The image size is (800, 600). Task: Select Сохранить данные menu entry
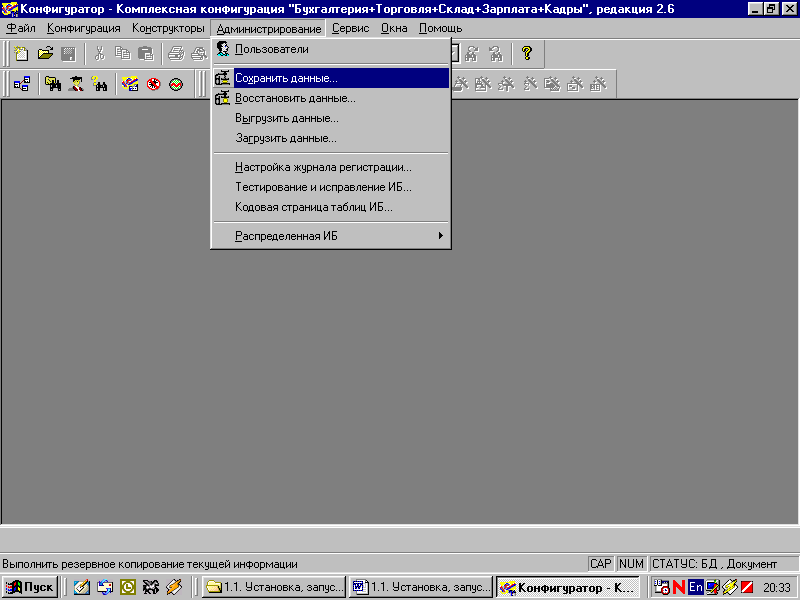pyautogui.click(x=331, y=78)
